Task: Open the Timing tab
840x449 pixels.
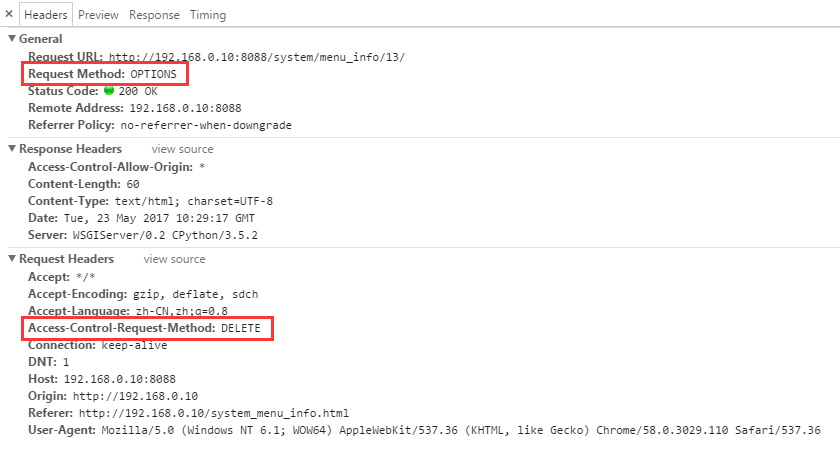Action: pos(208,15)
